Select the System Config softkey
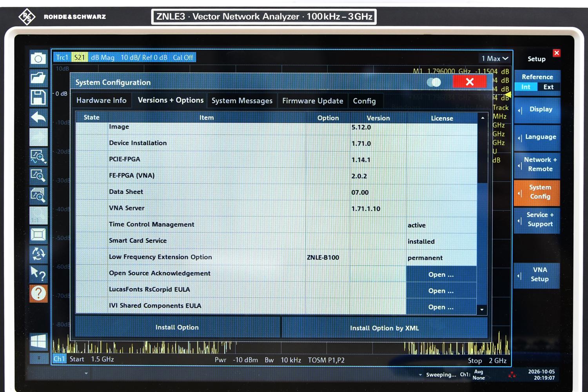 [537, 192]
